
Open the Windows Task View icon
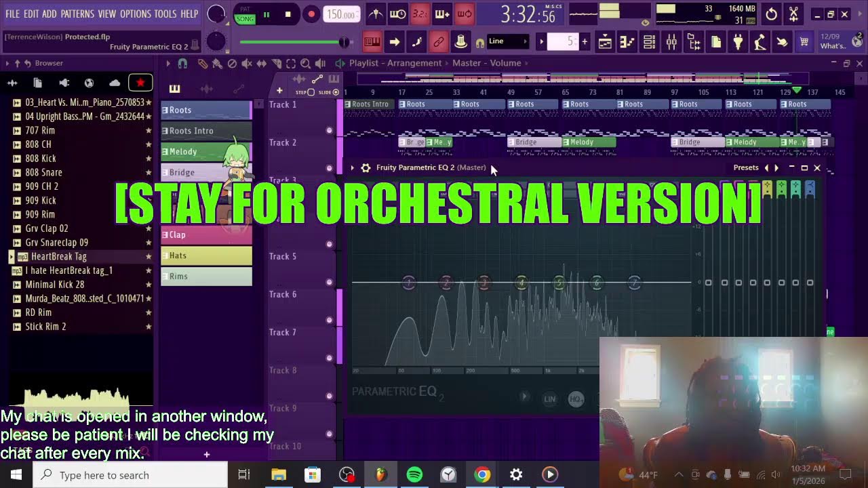[x=244, y=474]
